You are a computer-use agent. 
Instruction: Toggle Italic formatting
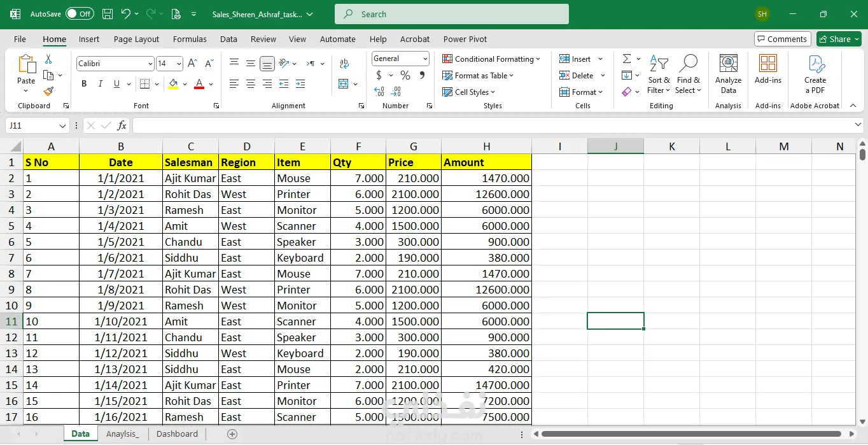point(100,84)
